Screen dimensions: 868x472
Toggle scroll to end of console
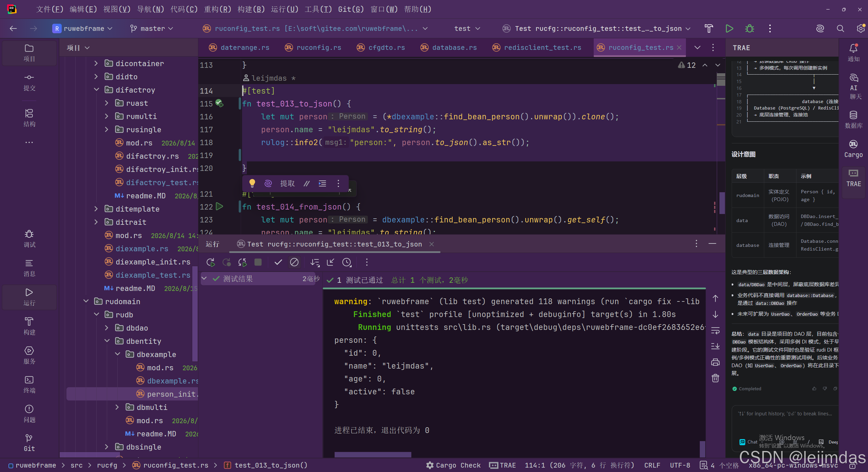tap(715, 346)
